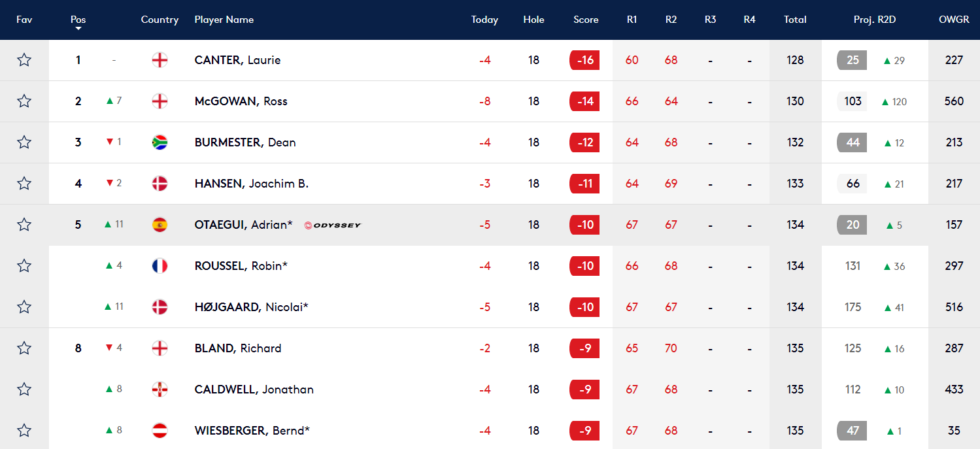Mark Adrian Otaegui as favorite
The width and height of the screenshot is (980, 449).
[24, 225]
